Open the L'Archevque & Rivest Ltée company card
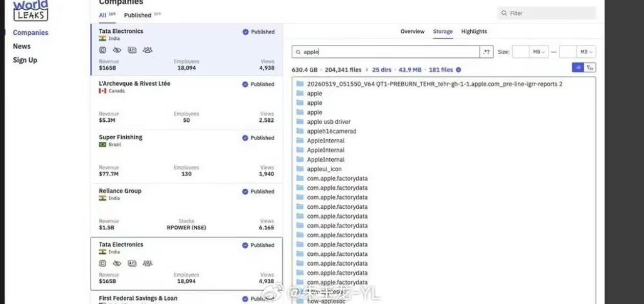 pyautogui.click(x=187, y=102)
